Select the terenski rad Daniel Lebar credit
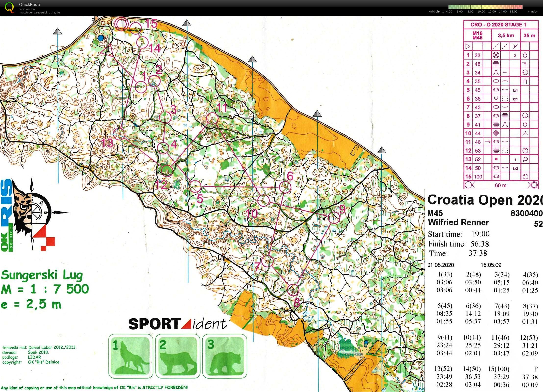 pos(39,347)
